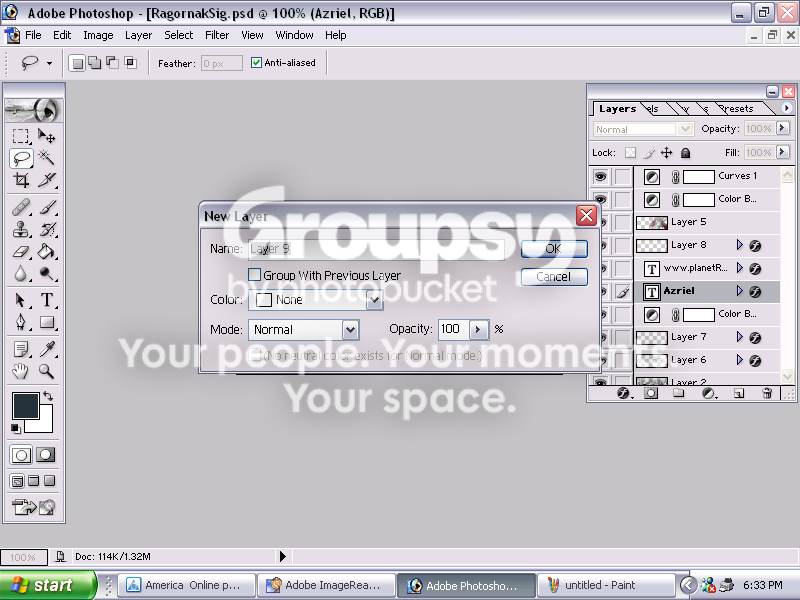Screen dimensions: 800x600
Task: Select the Move tool
Action: 47,136
